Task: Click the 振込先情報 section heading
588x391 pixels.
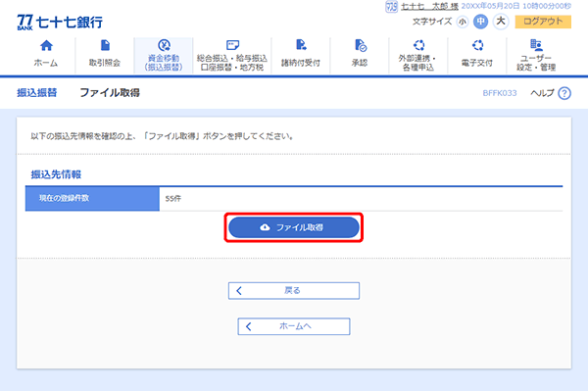Action: (x=56, y=174)
